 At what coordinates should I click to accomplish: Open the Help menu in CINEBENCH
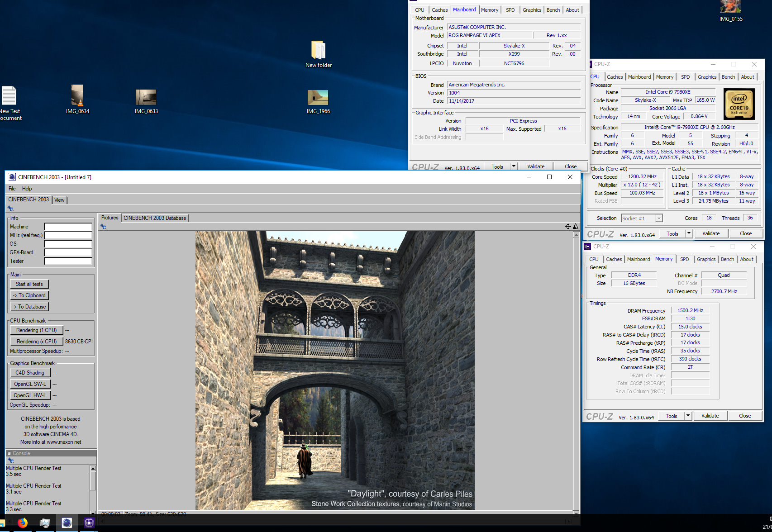pos(27,189)
